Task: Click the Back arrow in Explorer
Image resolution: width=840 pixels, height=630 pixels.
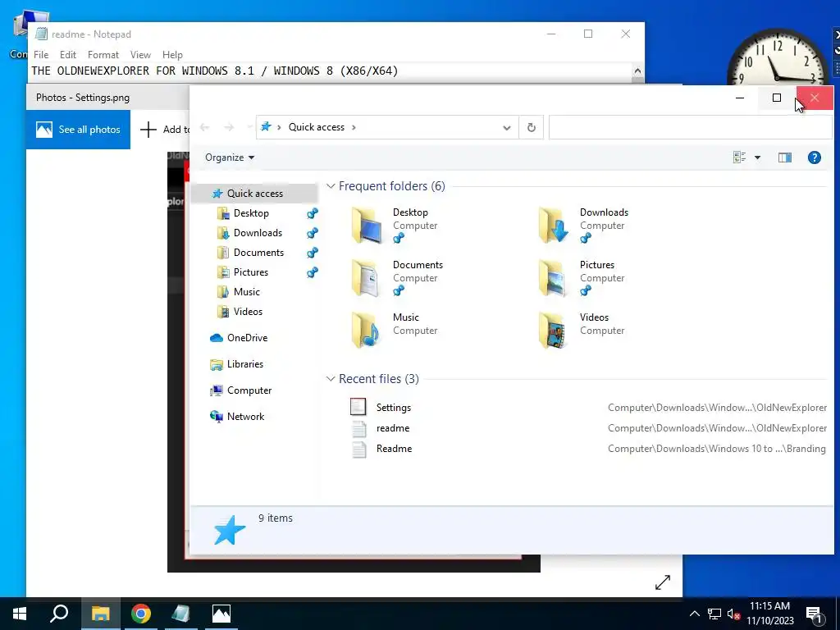Action: coord(204,127)
